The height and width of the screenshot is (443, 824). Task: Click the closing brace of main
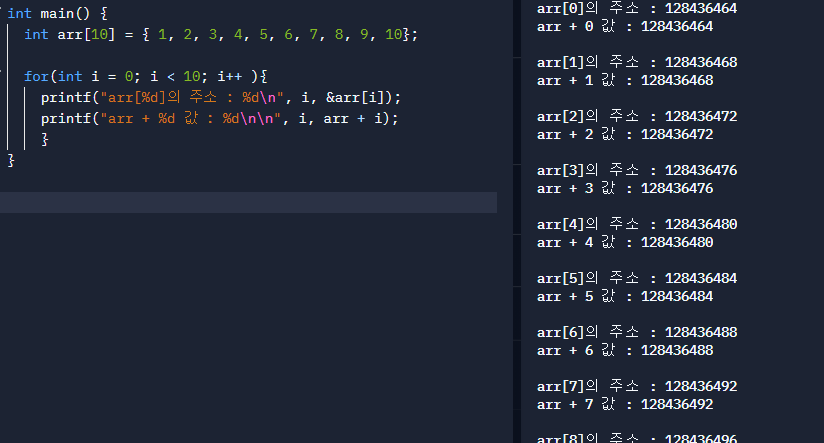click(11, 160)
